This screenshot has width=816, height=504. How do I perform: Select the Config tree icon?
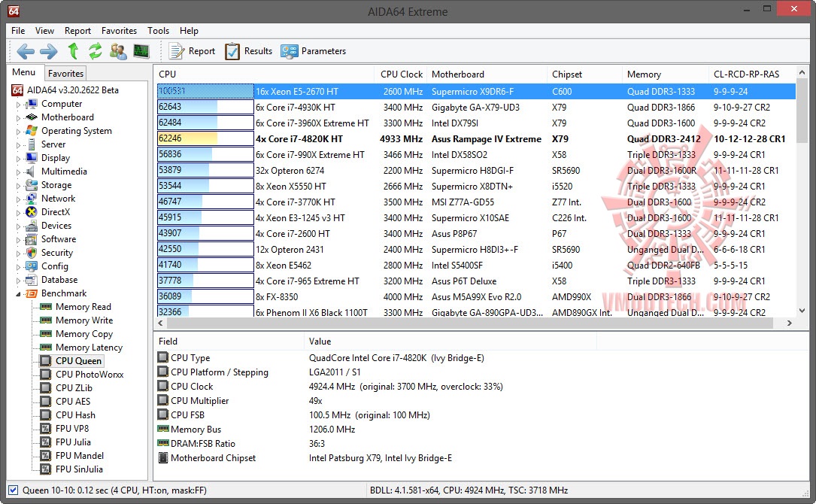[x=32, y=266]
